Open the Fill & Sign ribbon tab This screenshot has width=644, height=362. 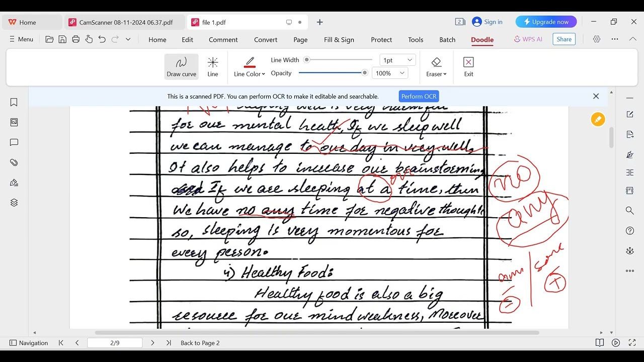339,40
